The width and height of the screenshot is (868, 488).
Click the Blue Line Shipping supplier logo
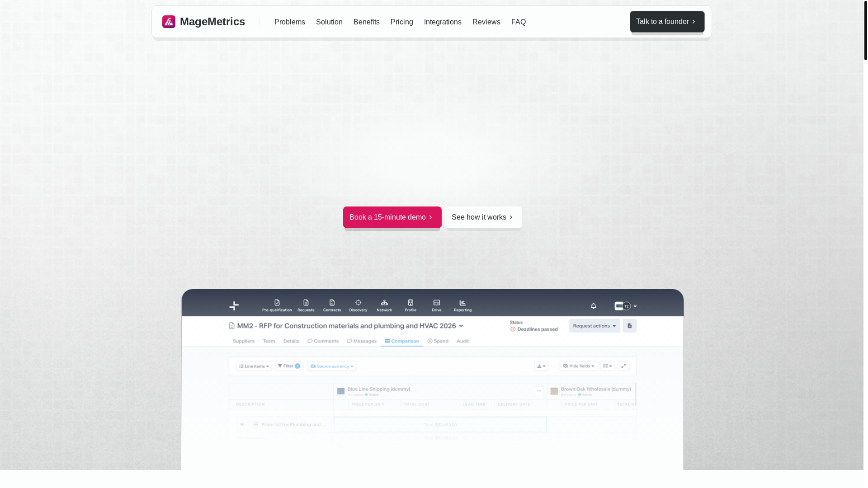point(341,391)
